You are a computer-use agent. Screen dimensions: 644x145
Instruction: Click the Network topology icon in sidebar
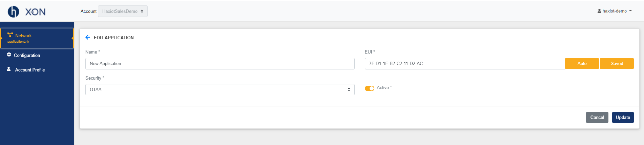point(10,35)
